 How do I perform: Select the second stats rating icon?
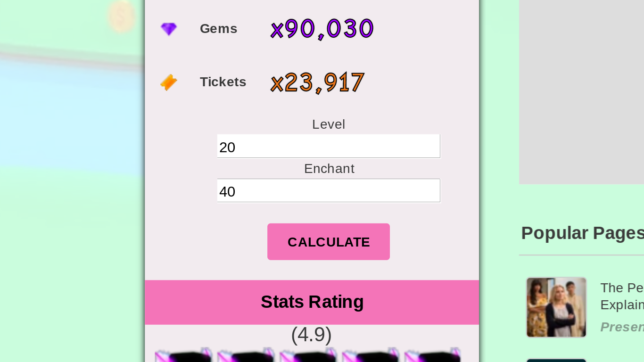point(246,355)
